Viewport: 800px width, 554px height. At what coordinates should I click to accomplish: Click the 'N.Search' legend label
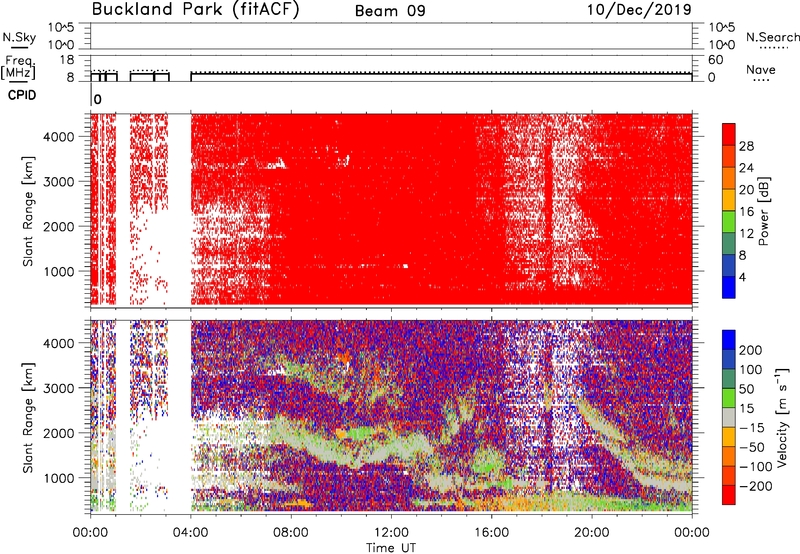tap(773, 37)
